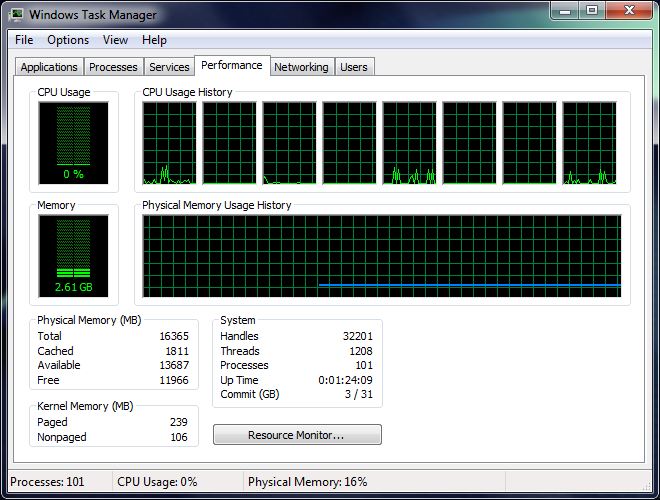Click status bar CPU Usage: 0%
Image resolution: width=660 pixels, height=500 pixels.
(x=157, y=481)
